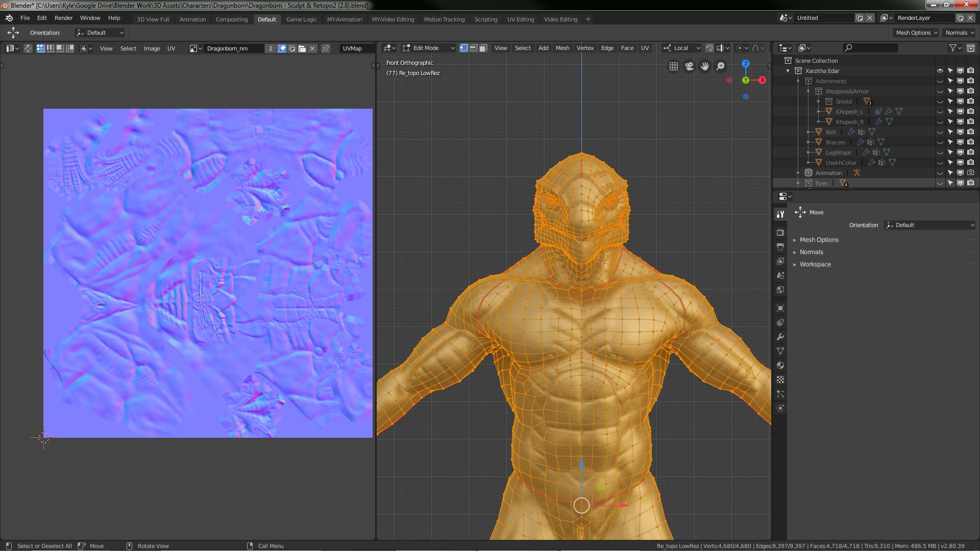
Task: Click the red dot color indicator
Action: coord(729,80)
